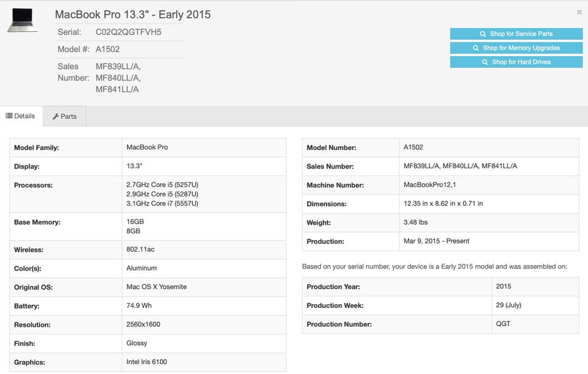Click Resolution value 2560x1600
This screenshot has height=374, width=588.
(x=143, y=324)
